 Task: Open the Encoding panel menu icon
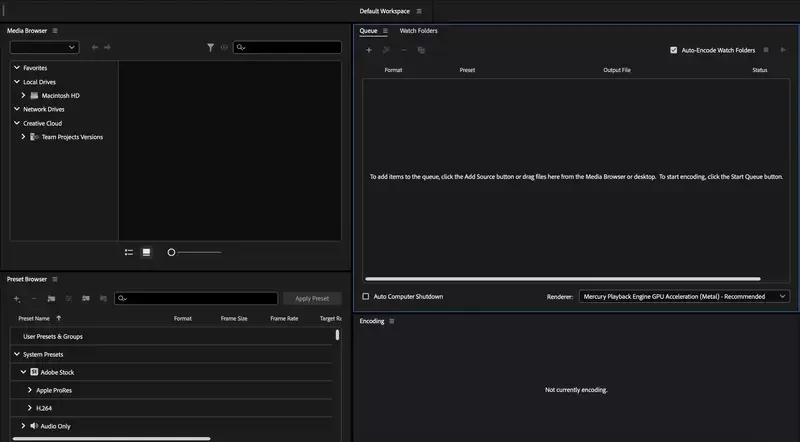tap(392, 321)
